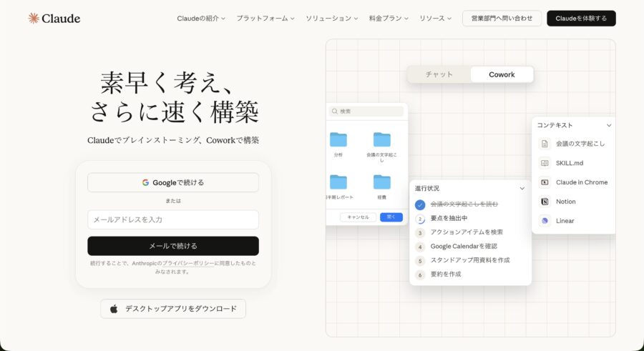The image size is (644, 351).
Task: Click the メールアドレスを入力 email field
Action: pos(173,219)
